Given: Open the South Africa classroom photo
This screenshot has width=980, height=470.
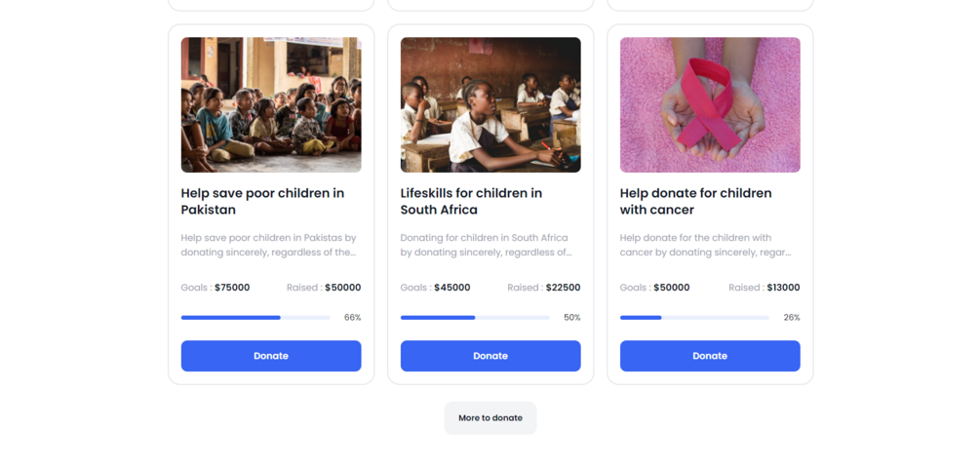Looking at the screenshot, I should [490, 105].
